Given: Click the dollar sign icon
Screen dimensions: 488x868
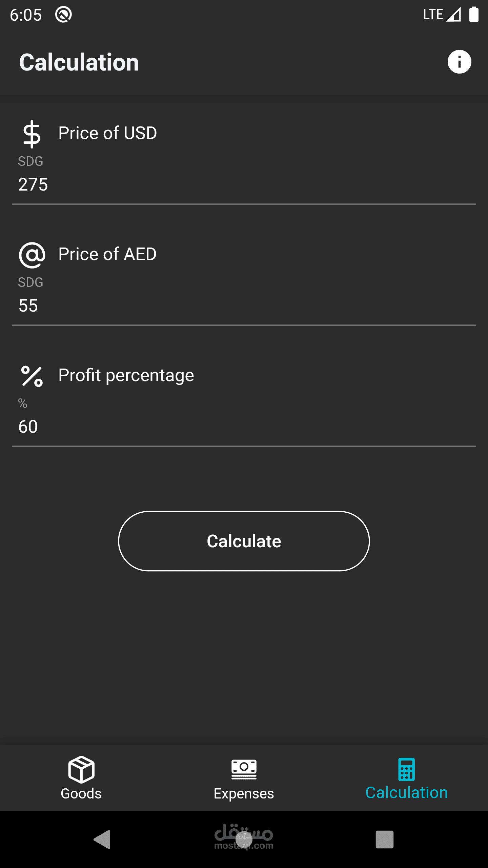Looking at the screenshot, I should pos(32,134).
